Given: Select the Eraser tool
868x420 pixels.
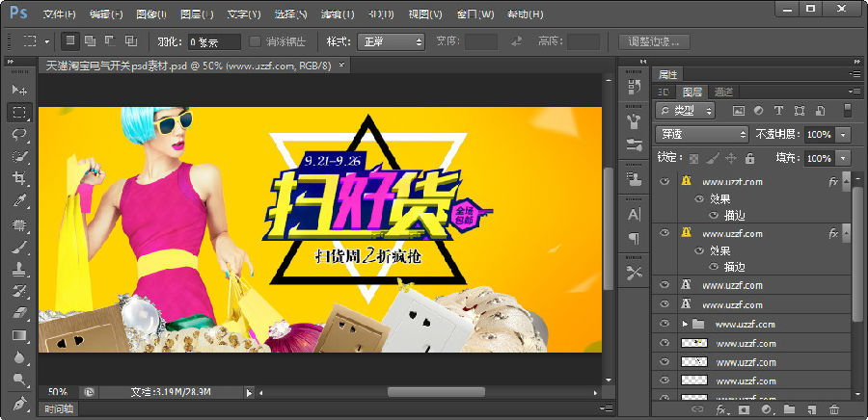Looking at the screenshot, I should click(19, 313).
